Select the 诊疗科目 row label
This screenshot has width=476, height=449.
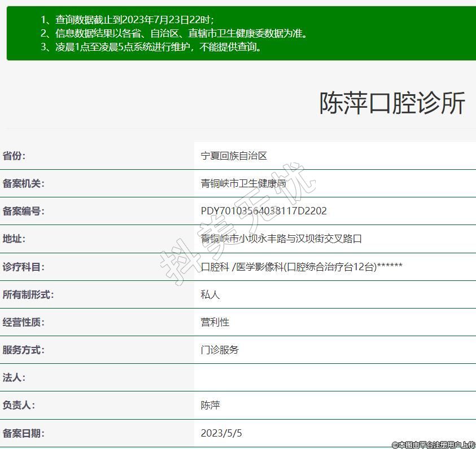[x=23, y=266]
